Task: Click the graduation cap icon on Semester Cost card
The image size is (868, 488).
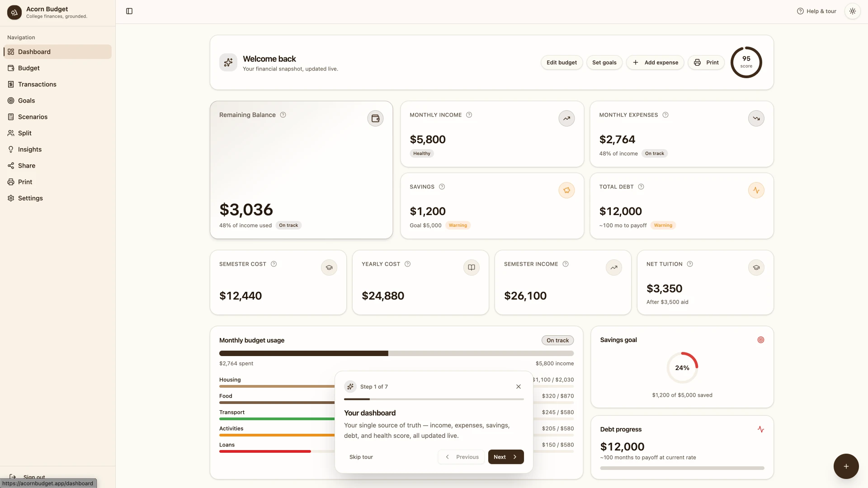Action: click(329, 267)
